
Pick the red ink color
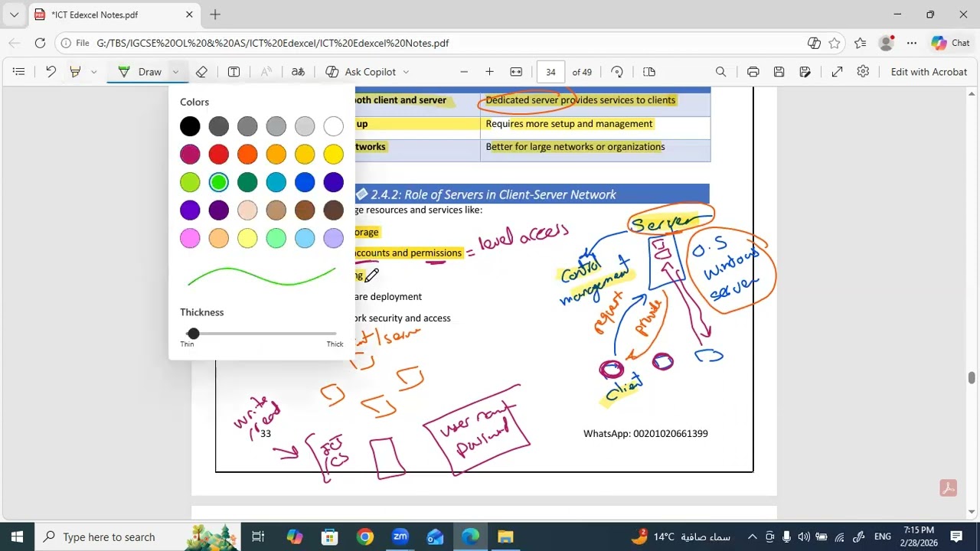coord(219,155)
